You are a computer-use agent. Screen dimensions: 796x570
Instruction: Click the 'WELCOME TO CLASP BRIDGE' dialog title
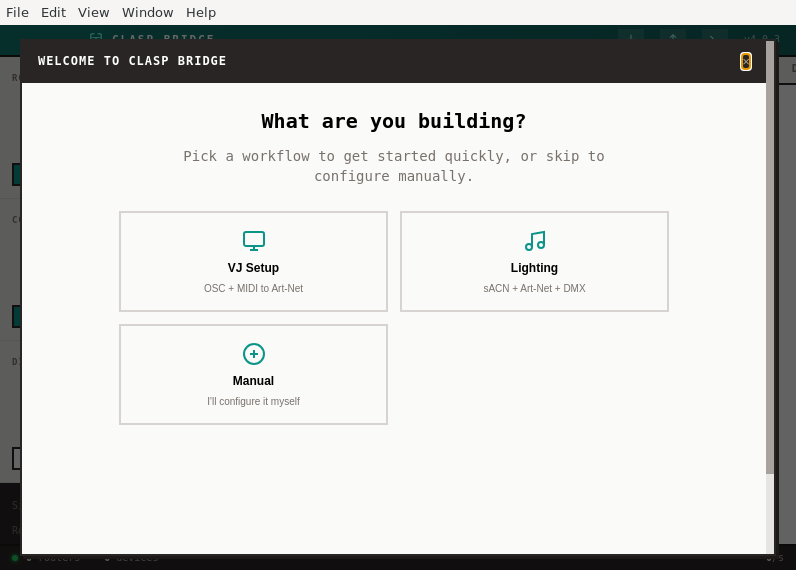[x=132, y=61]
